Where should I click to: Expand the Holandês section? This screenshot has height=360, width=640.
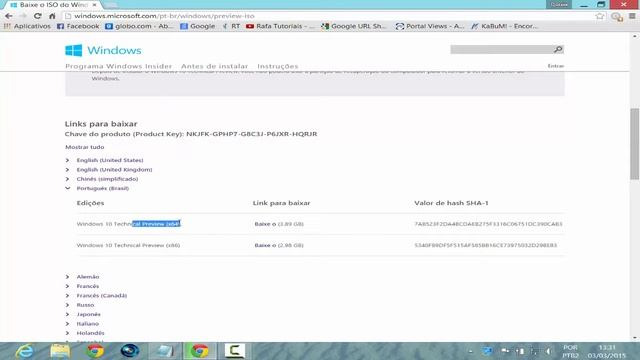click(x=90, y=333)
